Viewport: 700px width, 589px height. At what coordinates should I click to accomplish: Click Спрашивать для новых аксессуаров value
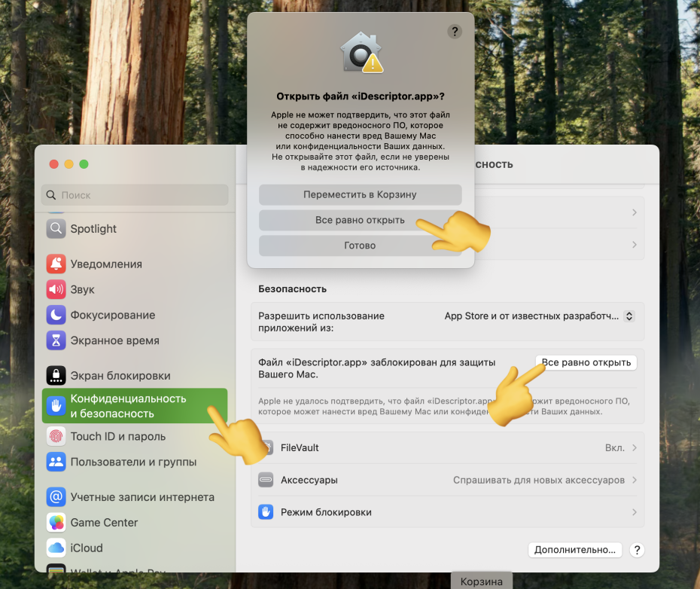pyautogui.click(x=539, y=480)
